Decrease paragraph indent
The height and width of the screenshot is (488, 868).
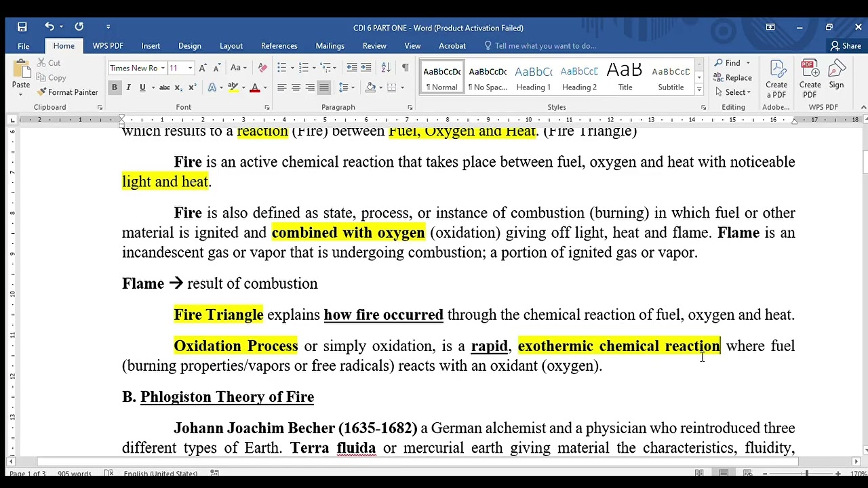pyautogui.click(x=351, y=68)
